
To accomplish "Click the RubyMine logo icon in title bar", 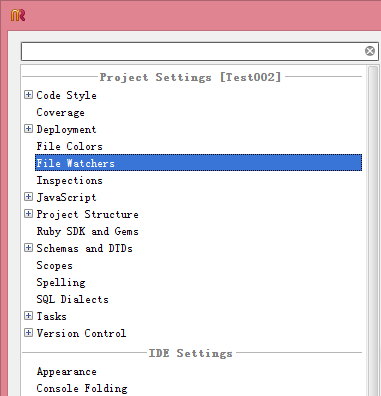I will tap(18, 15).
